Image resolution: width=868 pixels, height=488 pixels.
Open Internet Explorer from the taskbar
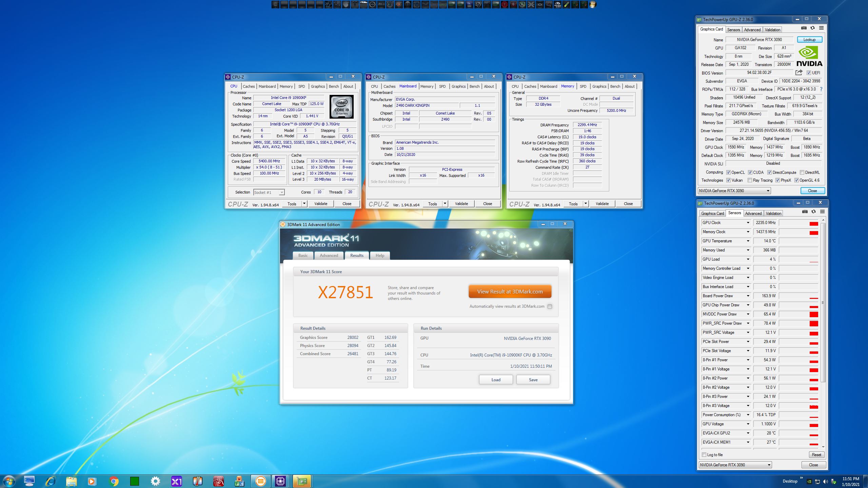[x=51, y=481]
